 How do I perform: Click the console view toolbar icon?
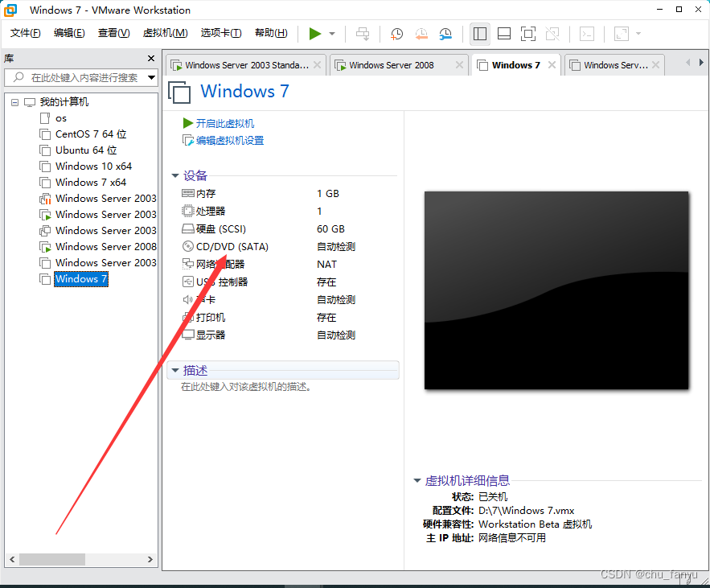tap(587, 34)
